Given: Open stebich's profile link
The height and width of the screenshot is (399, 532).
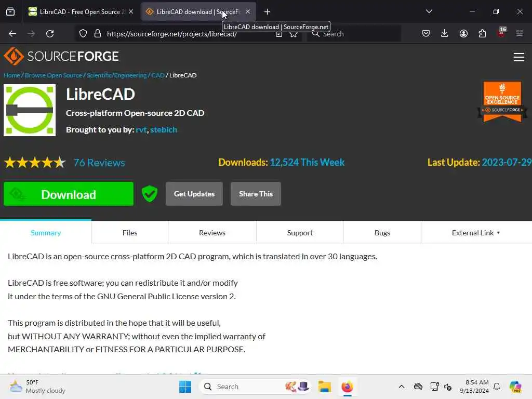Looking at the screenshot, I should coord(164,129).
